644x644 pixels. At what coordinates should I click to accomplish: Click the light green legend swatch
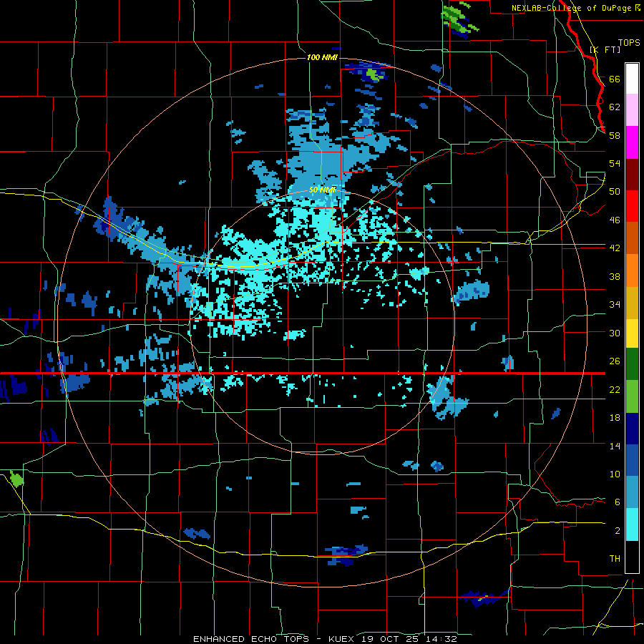click(x=632, y=396)
